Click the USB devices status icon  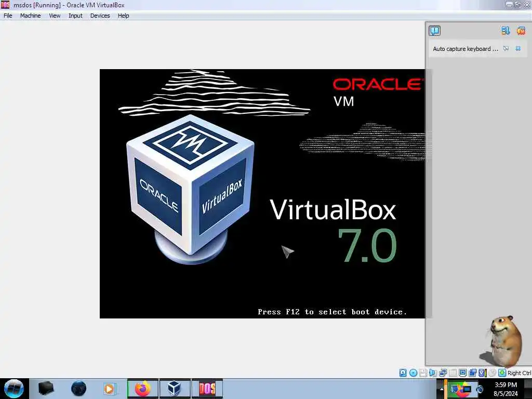pos(453,373)
